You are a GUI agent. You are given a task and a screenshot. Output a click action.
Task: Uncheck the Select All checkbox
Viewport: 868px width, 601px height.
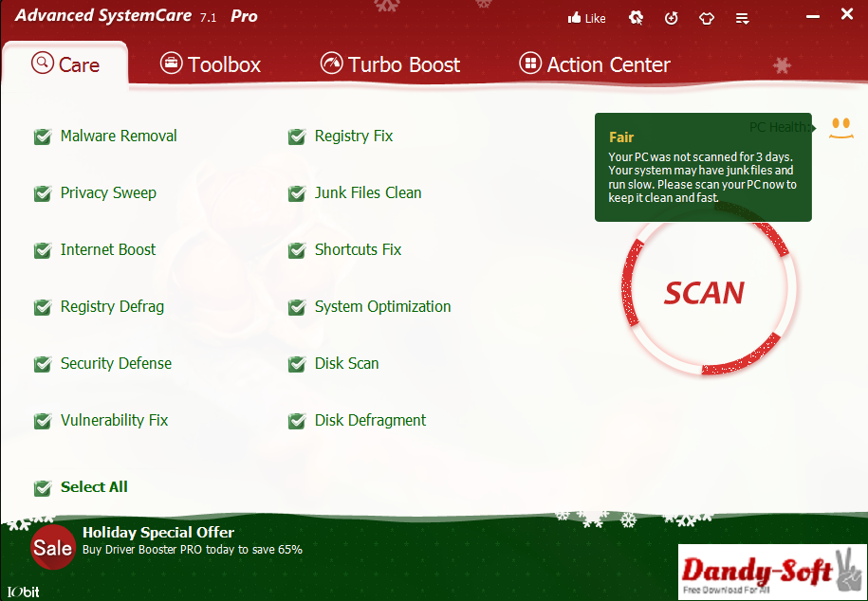[43, 487]
